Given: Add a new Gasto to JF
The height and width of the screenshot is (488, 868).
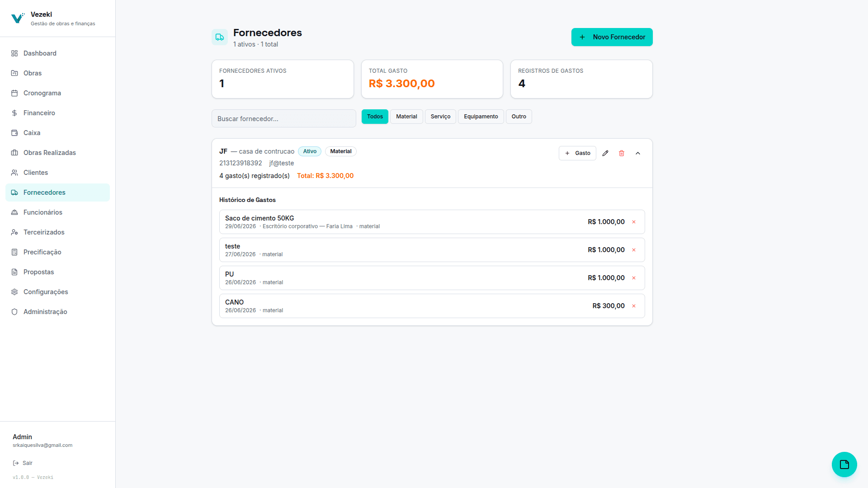Looking at the screenshot, I should (x=577, y=153).
